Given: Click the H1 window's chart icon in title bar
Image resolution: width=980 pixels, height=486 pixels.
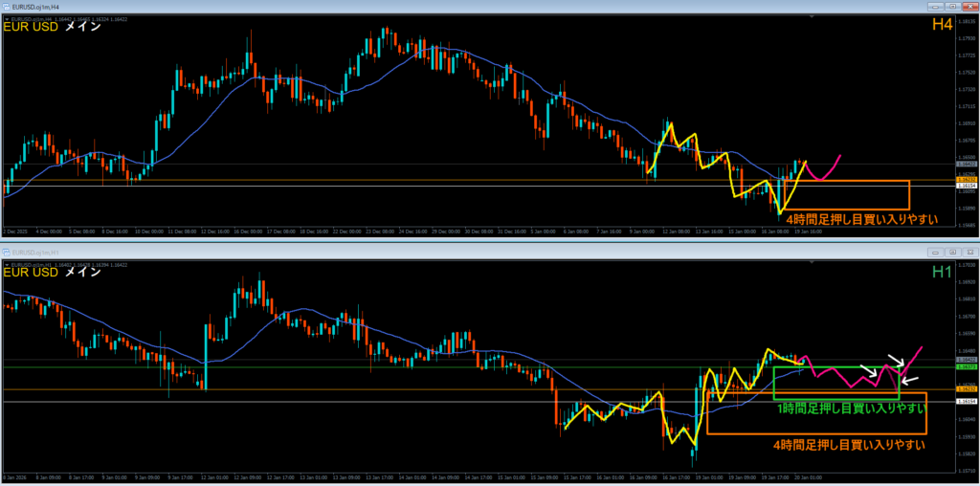Looking at the screenshot, I should 6,251.
